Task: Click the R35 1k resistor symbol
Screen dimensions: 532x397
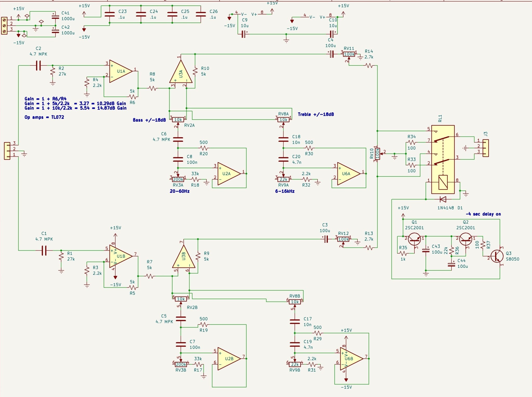Action: [x=403, y=253]
